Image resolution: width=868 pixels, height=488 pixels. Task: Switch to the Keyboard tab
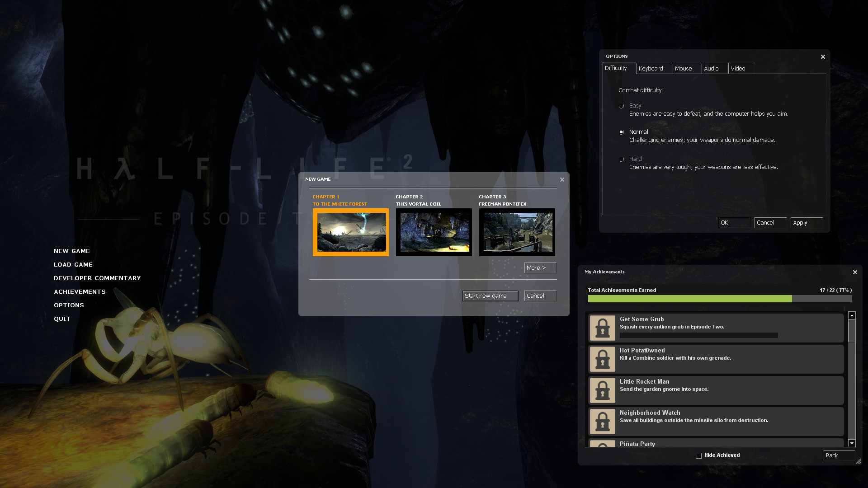click(655, 69)
